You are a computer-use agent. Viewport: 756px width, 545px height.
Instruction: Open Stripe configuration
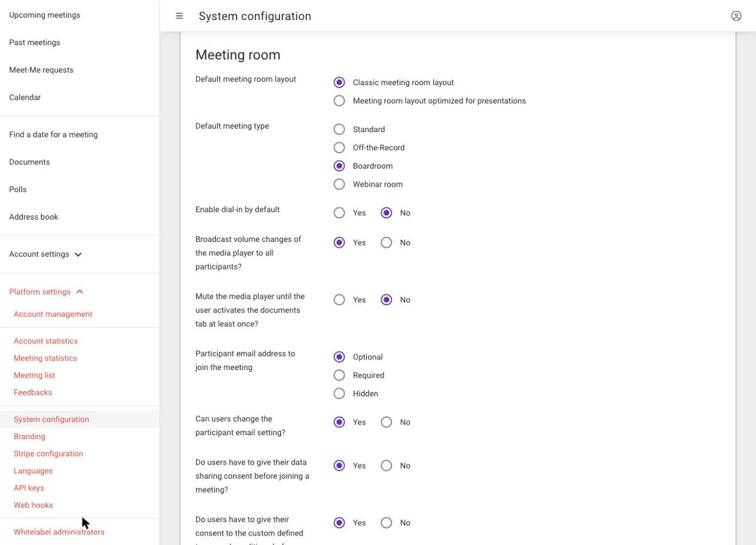(x=48, y=453)
